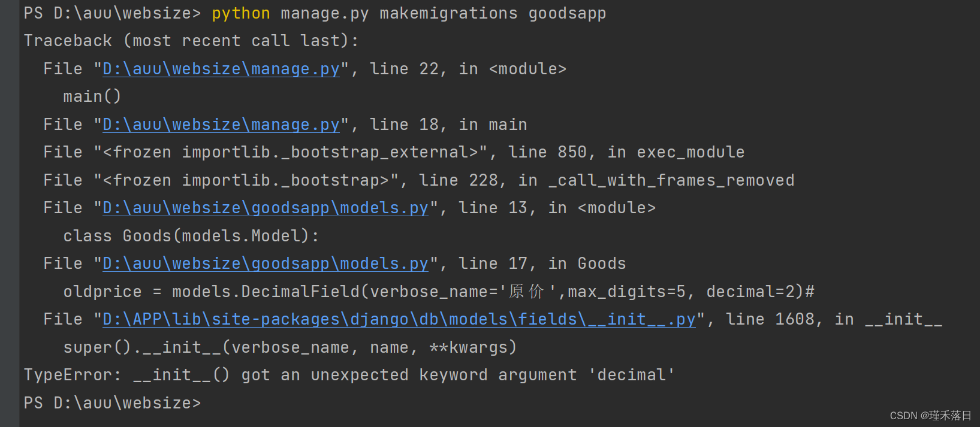Click the oldprice DecimalField code line
The width and height of the screenshot is (980, 427).
pos(439,292)
